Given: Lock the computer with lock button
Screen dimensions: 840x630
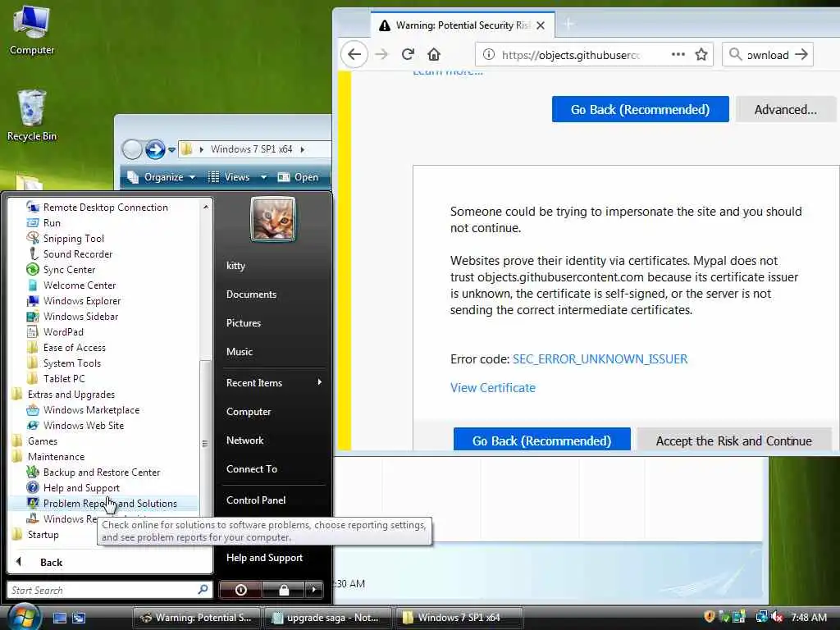Looking at the screenshot, I should coord(283,590).
